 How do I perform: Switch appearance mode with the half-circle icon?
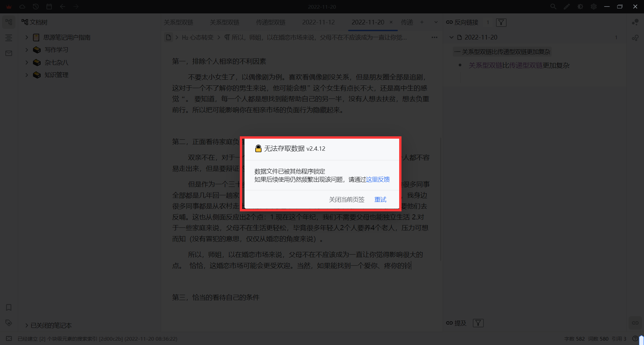pyautogui.click(x=580, y=7)
